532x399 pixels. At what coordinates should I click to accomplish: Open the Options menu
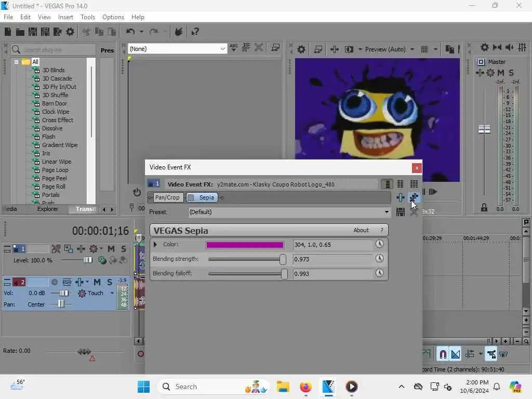coord(113,17)
